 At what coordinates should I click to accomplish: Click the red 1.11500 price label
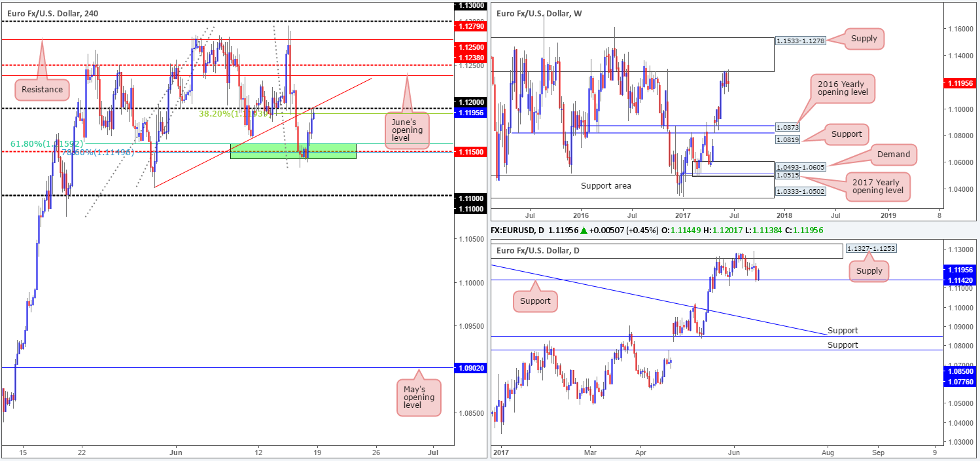(x=472, y=151)
